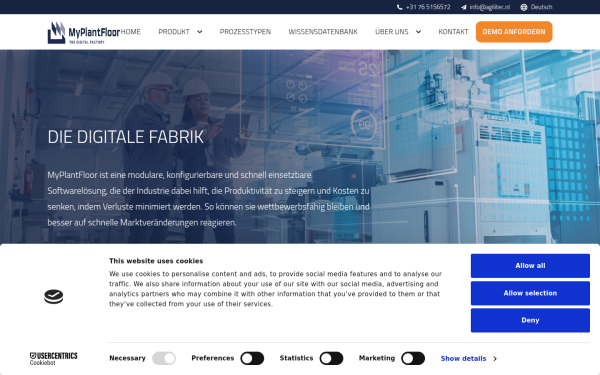Click the 'This website uses cookies' heading
Viewport: 600px width, 375px height.
156,261
